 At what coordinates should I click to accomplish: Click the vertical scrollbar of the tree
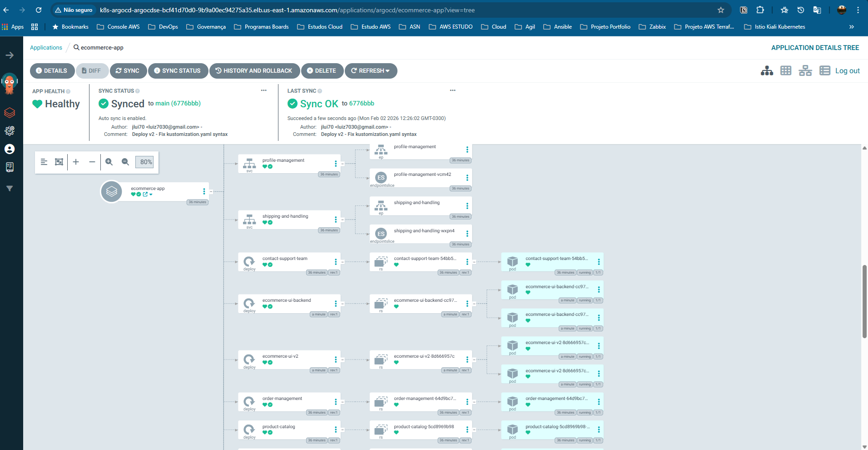[864, 302]
